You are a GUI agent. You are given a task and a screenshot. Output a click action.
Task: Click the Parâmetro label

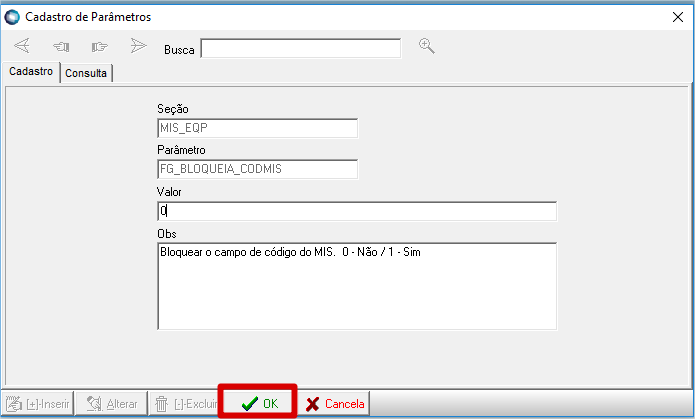click(181, 150)
